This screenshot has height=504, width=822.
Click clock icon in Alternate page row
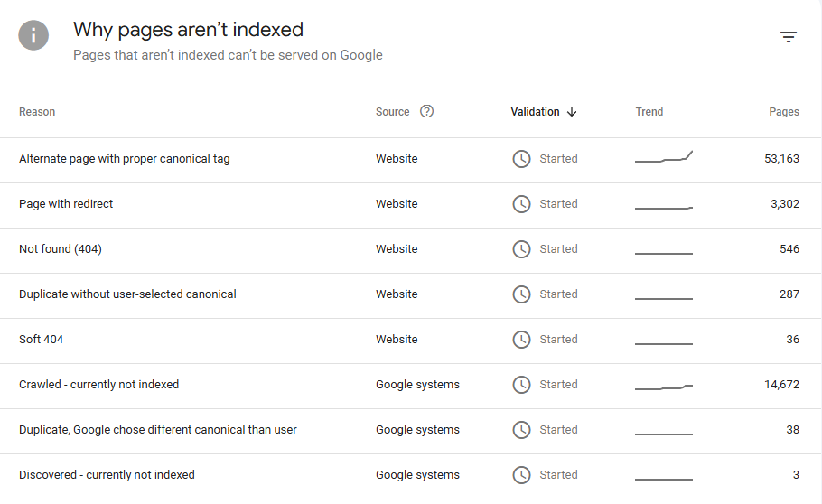pos(521,159)
